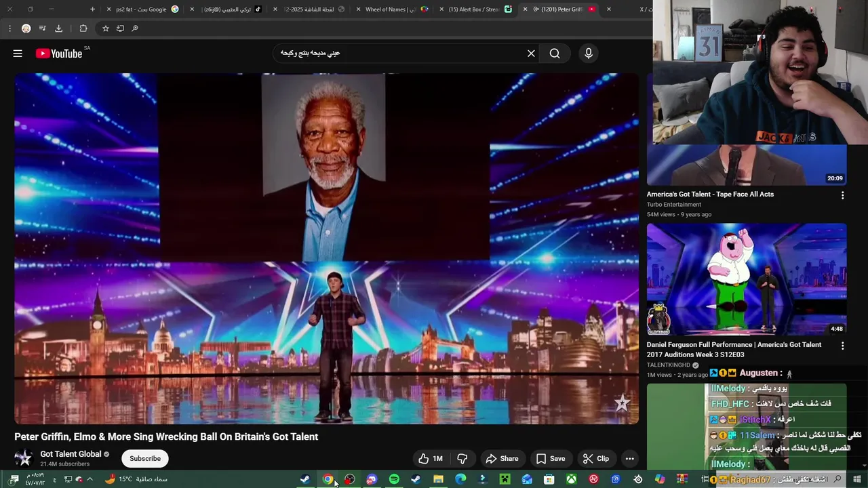This screenshot has height=488, width=868.
Task: Click '21.4M subscribers' text
Action: [65, 464]
